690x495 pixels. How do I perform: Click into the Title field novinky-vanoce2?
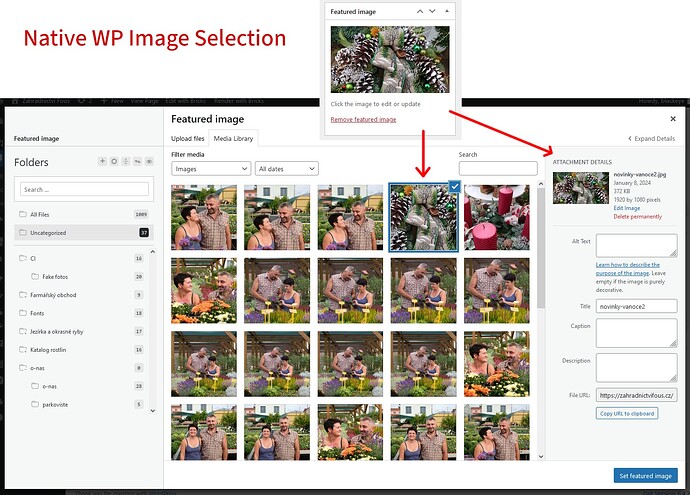tap(636, 306)
